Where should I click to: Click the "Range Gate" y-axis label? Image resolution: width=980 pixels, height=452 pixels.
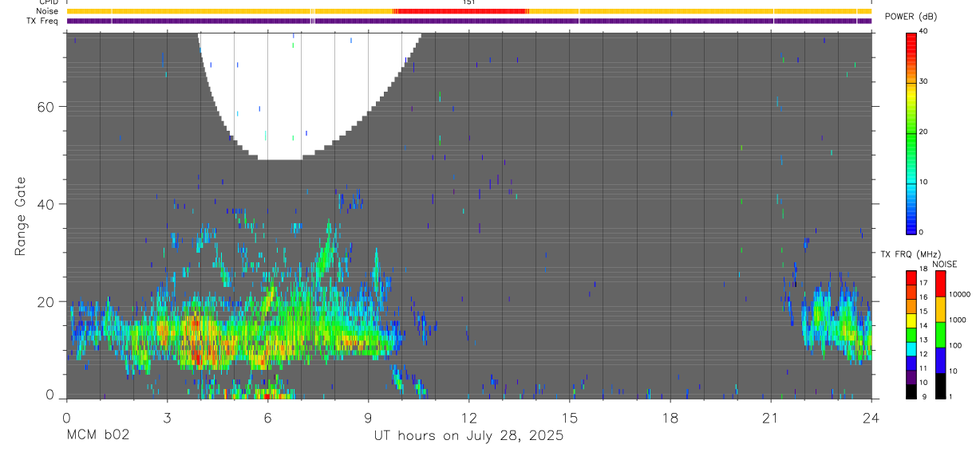click(x=21, y=216)
